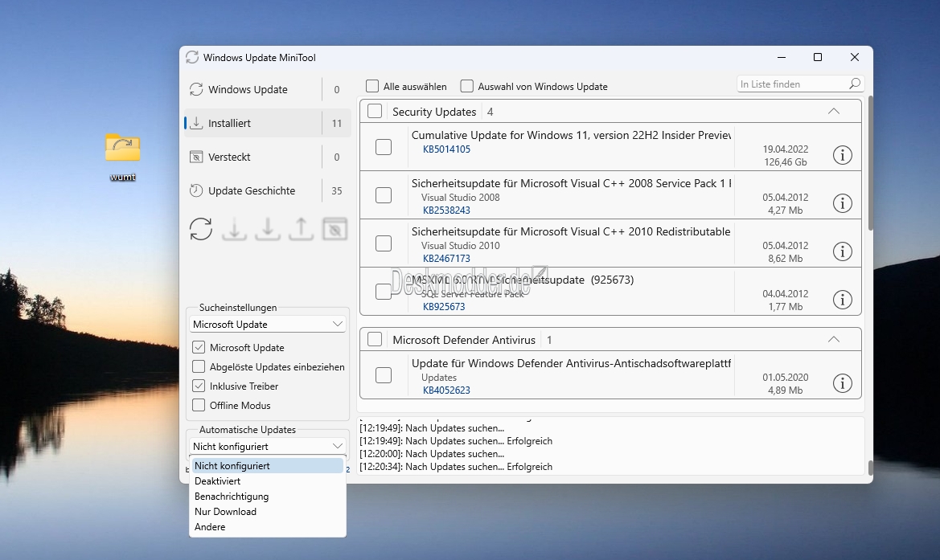Click the log panel scrollbar
The image size is (940, 560).
(871, 467)
